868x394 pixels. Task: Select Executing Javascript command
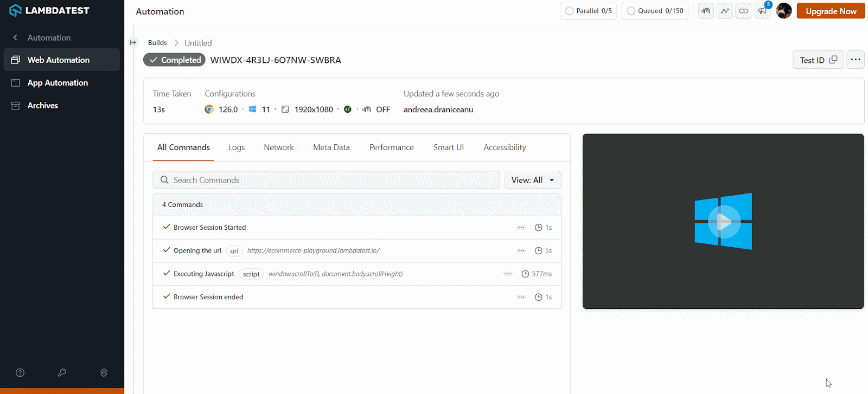(357, 274)
